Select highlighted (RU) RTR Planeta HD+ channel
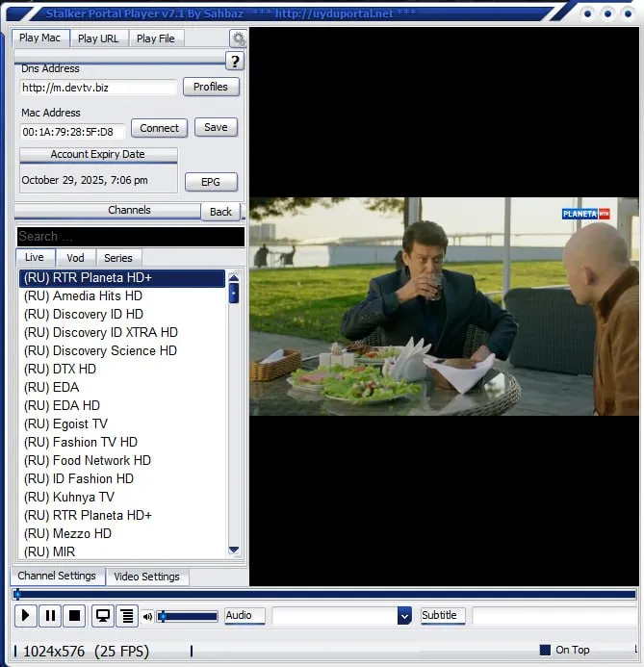The height and width of the screenshot is (667, 644). click(x=121, y=278)
